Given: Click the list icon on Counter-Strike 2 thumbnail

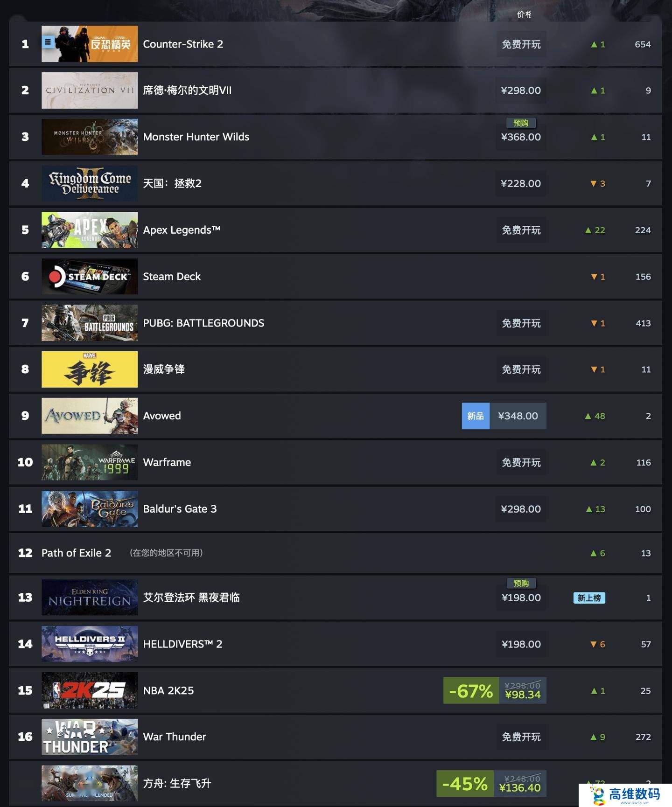Looking at the screenshot, I should (x=48, y=42).
